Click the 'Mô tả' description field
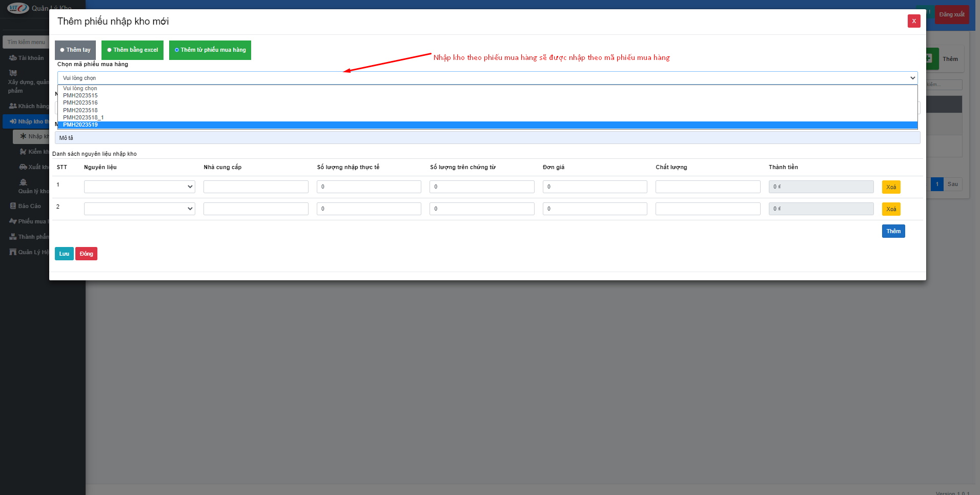980x495 pixels. (487, 138)
